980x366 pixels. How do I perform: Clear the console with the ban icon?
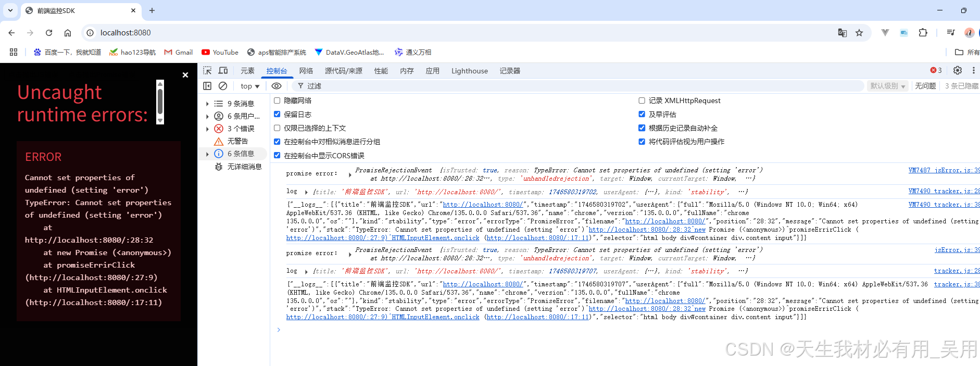coord(223,86)
